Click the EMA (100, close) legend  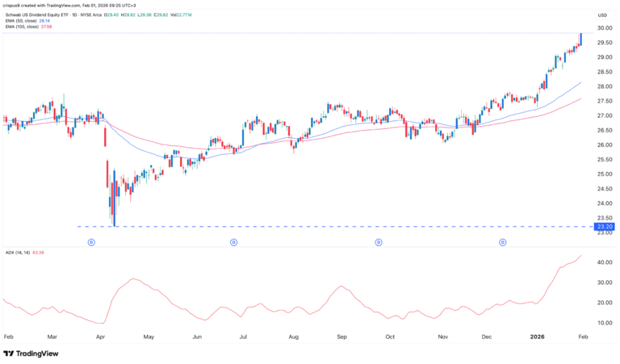[x=28, y=27]
